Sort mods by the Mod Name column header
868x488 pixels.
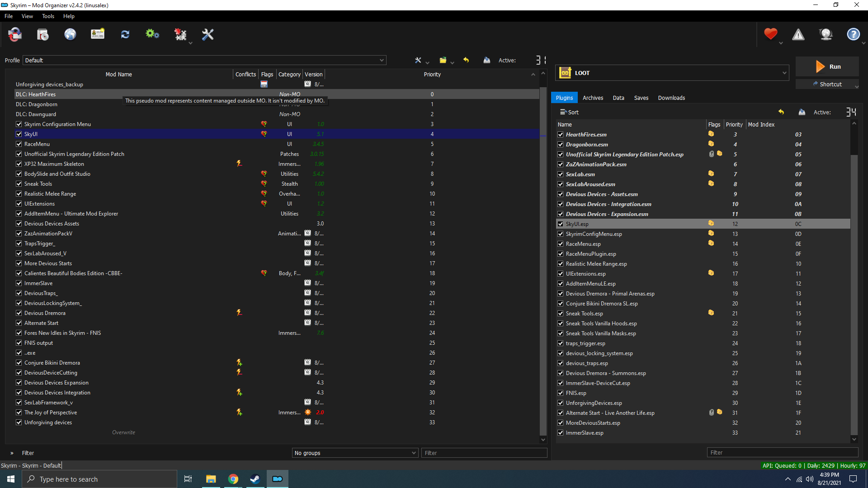click(x=119, y=74)
